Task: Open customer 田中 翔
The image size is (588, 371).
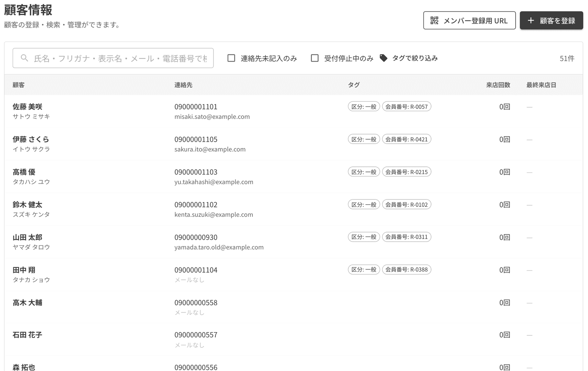Action: (x=24, y=270)
